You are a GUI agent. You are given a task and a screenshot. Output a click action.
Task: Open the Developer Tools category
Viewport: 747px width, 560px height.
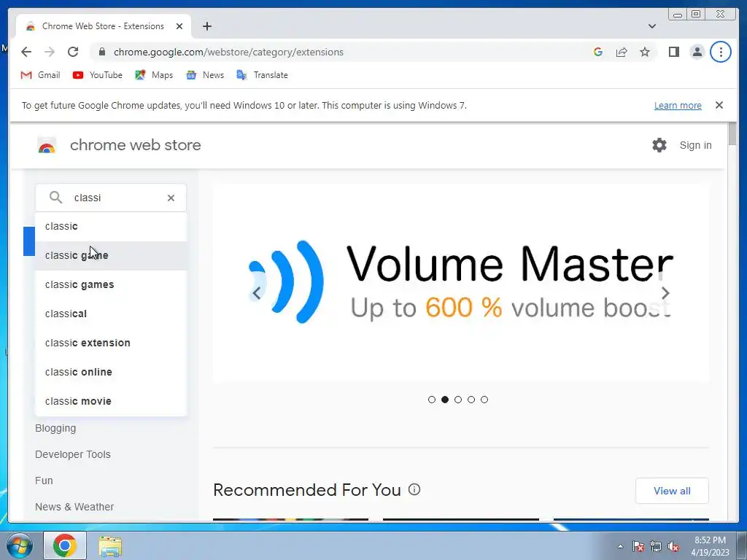click(x=72, y=454)
